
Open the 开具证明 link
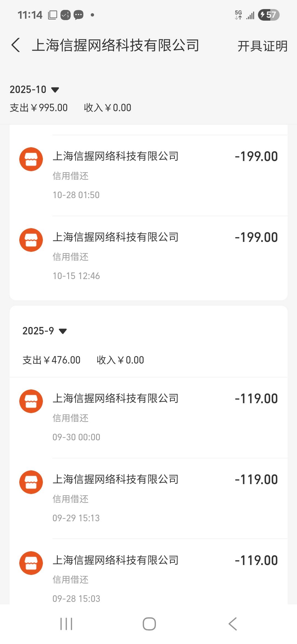tap(262, 46)
